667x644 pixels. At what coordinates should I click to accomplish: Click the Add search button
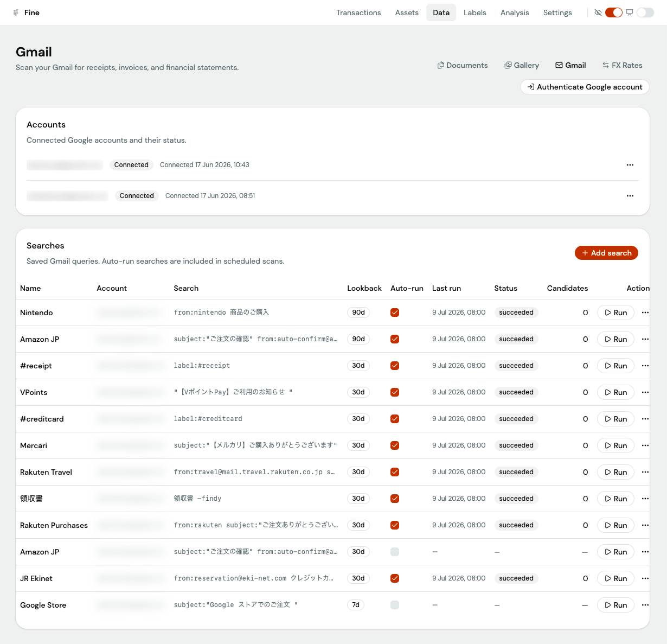(x=606, y=253)
